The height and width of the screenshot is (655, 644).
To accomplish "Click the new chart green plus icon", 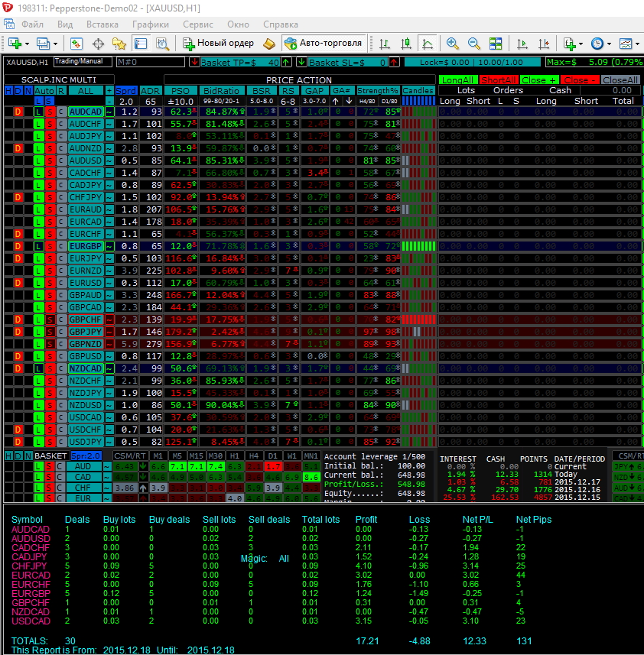I will 15,44.
